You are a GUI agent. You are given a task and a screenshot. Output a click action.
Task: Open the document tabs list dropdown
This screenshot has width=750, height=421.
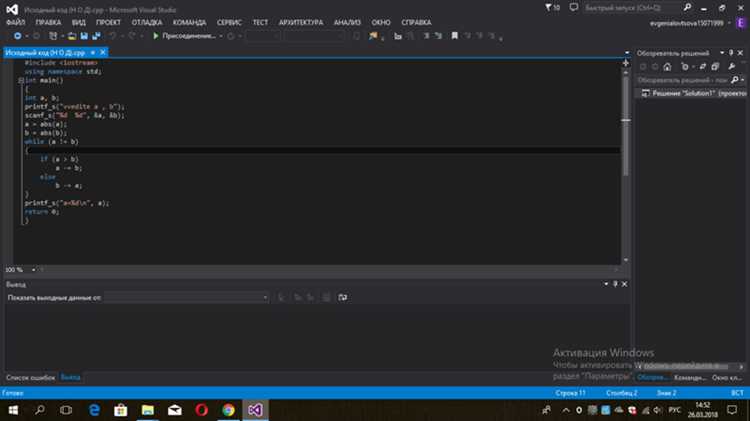click(x=627, y=53)
